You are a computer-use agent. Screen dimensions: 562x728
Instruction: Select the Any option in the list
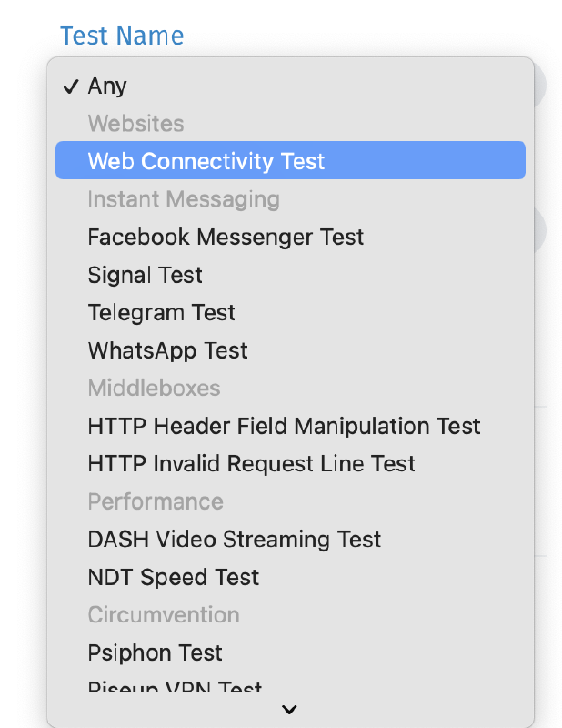[107, 86]
